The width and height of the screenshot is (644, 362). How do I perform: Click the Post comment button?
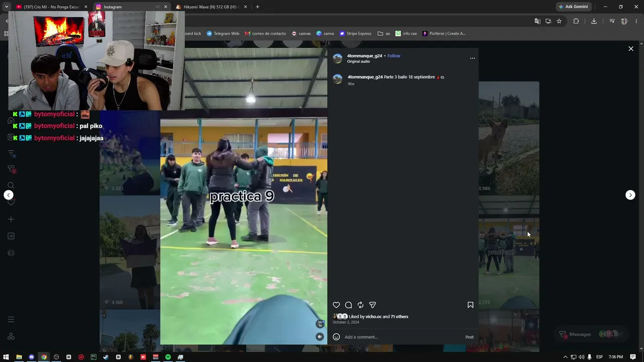(469, 337)
